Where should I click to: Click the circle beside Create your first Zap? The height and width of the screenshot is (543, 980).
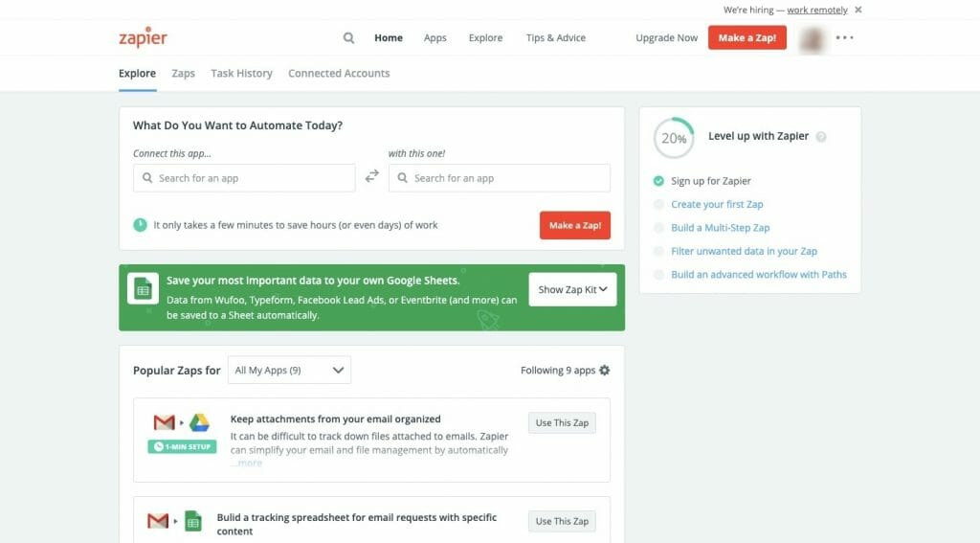pos(658,205)
